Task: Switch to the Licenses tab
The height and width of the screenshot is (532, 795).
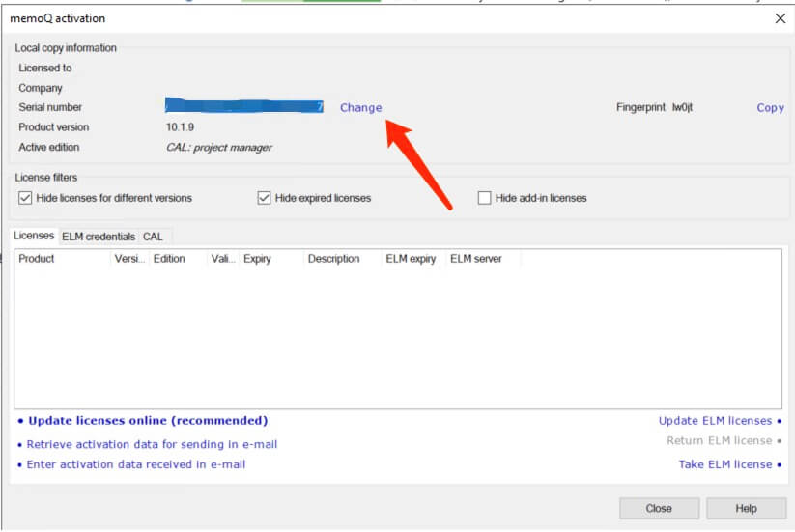Action: pos(34,236)
